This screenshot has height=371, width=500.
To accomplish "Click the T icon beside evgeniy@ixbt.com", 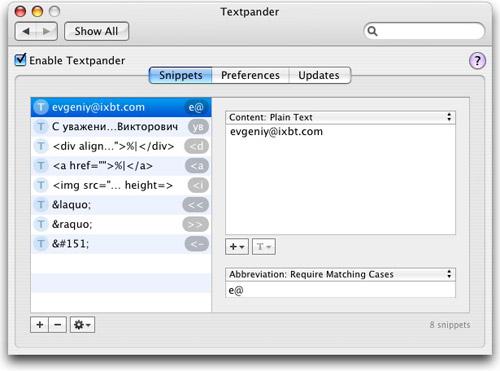I will pos(41,107).
